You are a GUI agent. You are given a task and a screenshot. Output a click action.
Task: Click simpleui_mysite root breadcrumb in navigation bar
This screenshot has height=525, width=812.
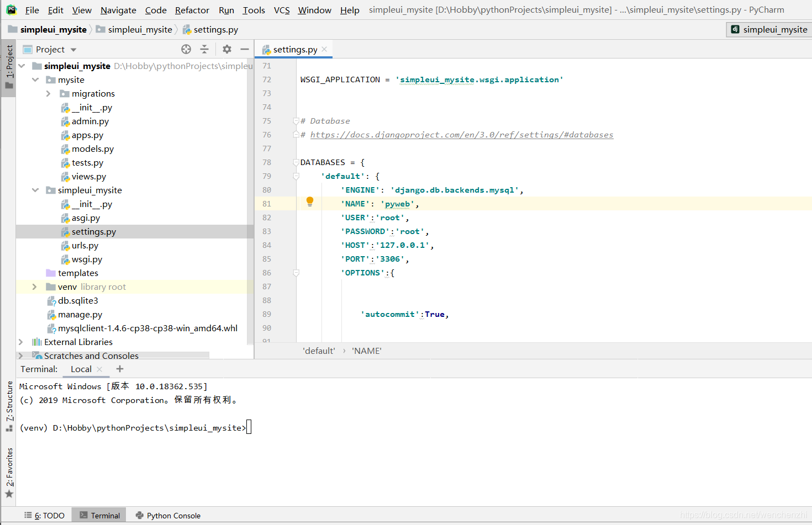coord(48,29)
